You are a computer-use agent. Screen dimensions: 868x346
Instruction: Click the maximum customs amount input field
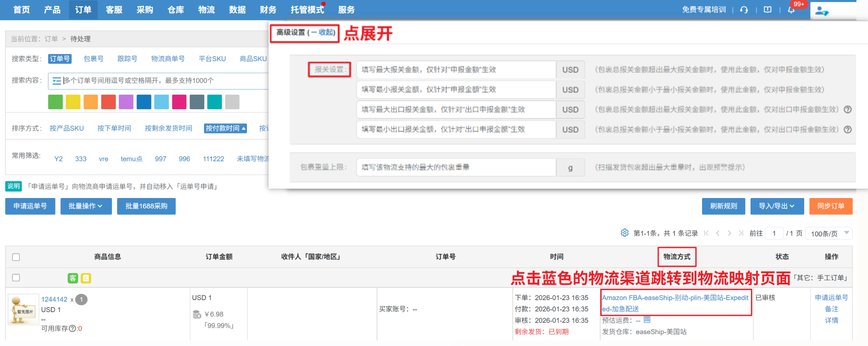[x=456, y=70]
